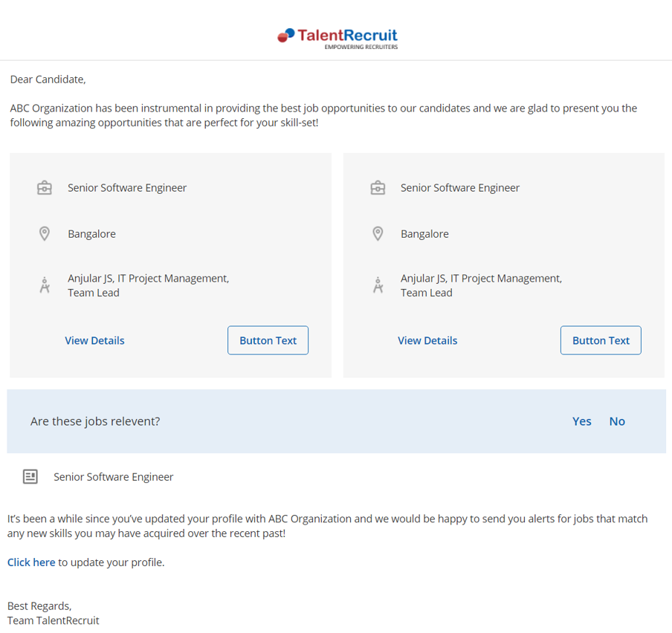Click the Are these jobs relevent question text

pyautogui.click(x=95, y=421)
